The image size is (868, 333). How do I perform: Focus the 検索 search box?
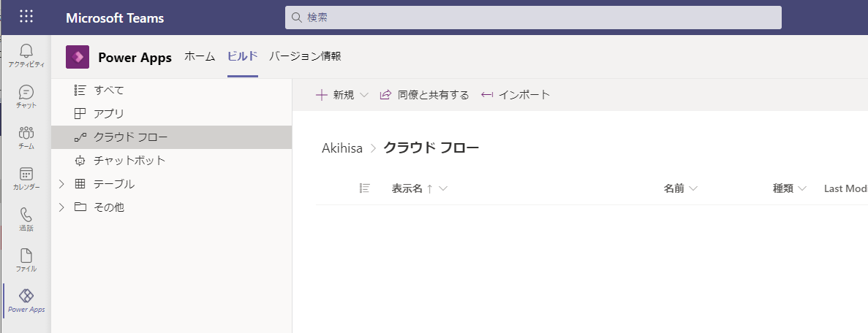coord(533,18)
